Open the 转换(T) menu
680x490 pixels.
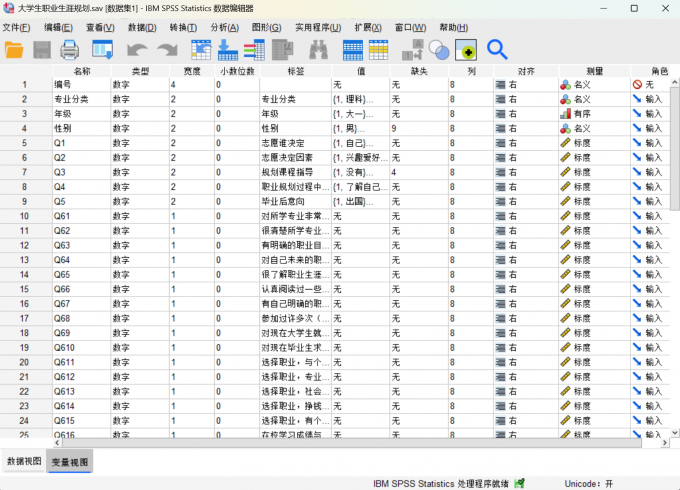pyautogui.click(x=184, y=27)
